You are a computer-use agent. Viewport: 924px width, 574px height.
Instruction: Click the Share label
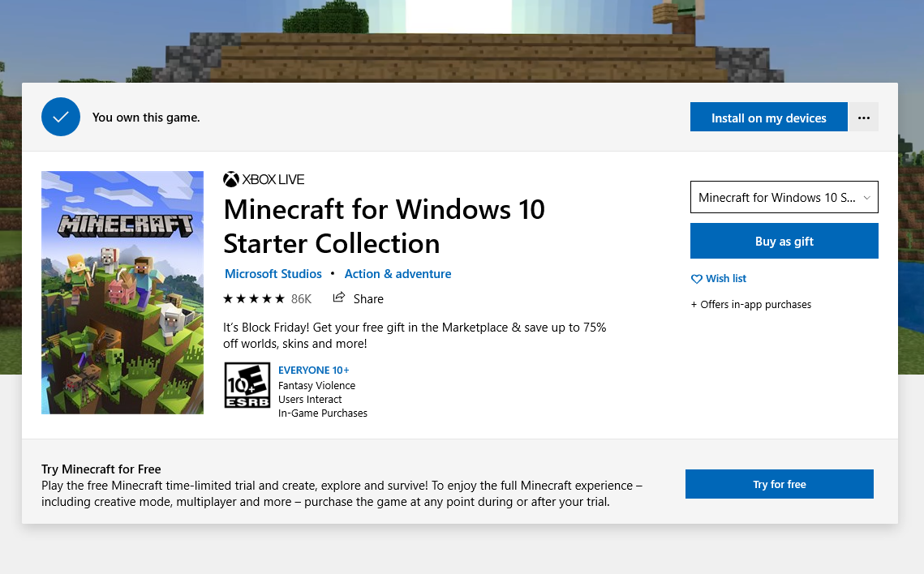point(368,298)
